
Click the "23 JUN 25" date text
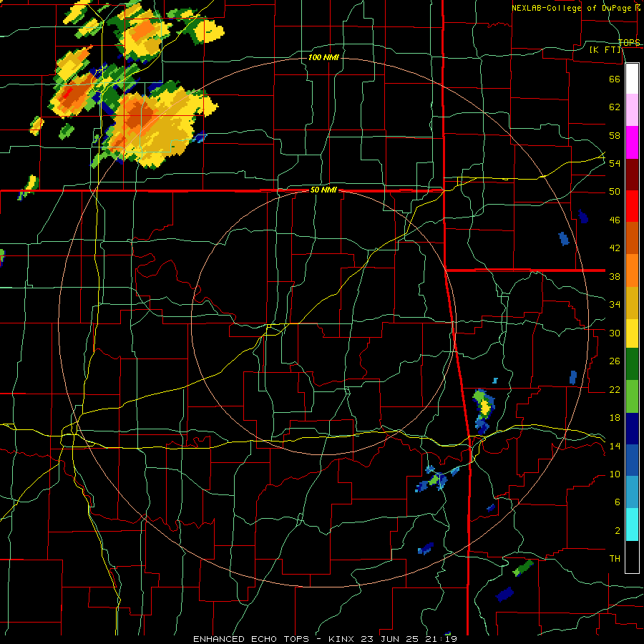pyautogui.click(x=391, y=639)
